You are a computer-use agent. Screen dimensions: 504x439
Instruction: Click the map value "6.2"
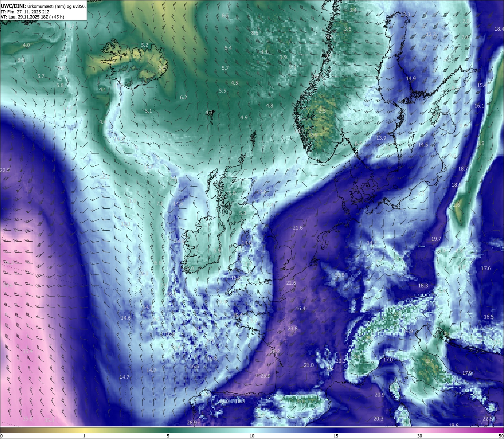coord(183,98)
